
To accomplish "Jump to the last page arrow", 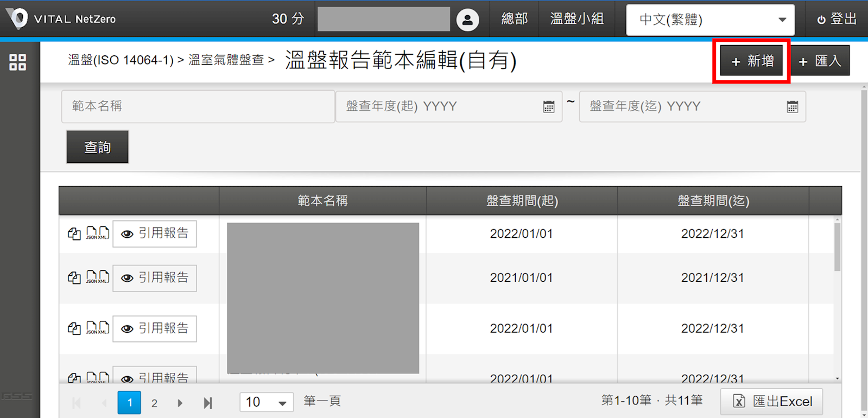I will (x=207, y=403).
